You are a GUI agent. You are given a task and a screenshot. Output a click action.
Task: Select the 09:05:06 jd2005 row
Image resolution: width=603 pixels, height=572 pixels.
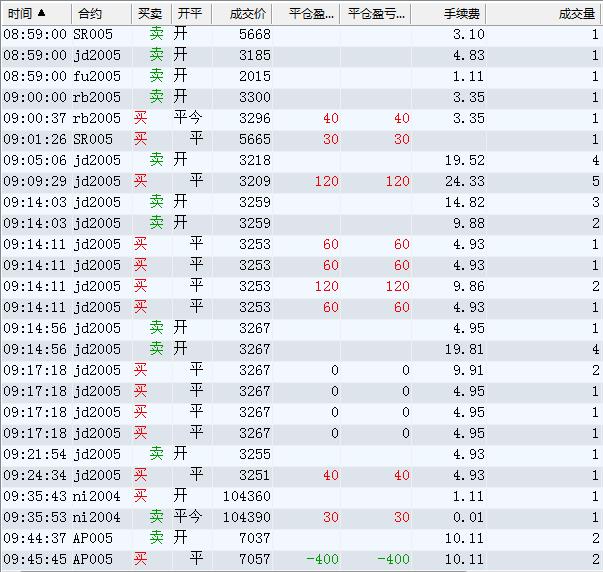(x=302, y=160)
